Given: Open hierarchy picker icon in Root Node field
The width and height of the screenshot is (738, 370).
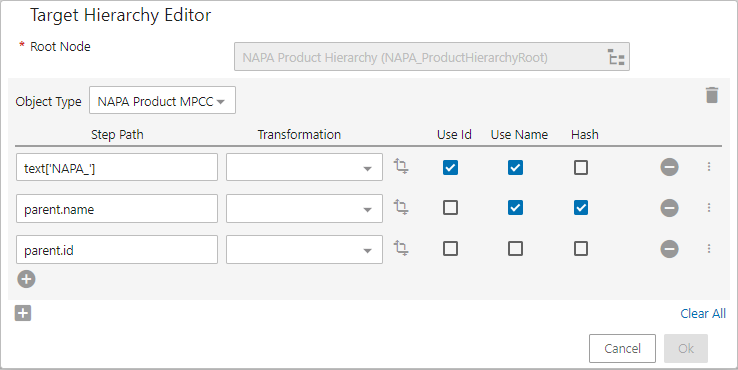Looking at the screenshot, I should click(x=616, y=57).
